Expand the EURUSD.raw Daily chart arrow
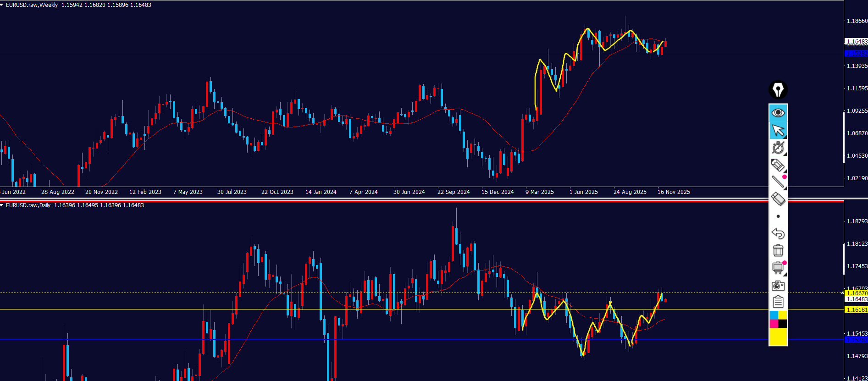The width and height of the screenshot is (868, 381). pyautogui.click(x=2, y=205)
